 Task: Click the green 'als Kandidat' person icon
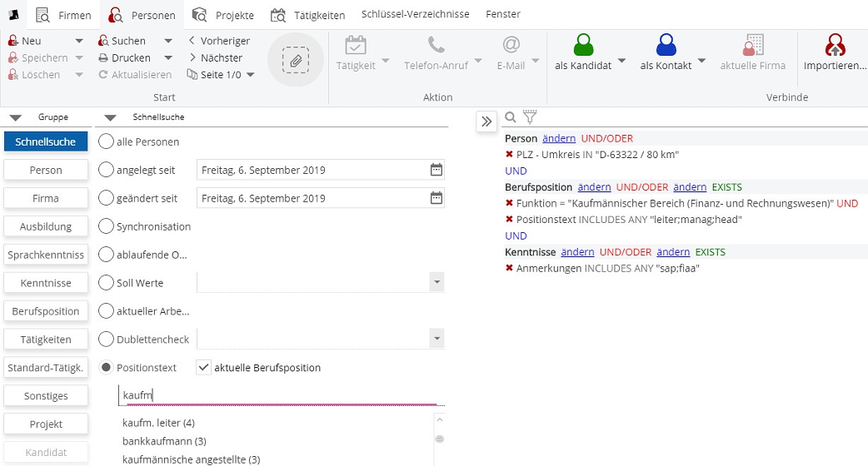point(583,45)
